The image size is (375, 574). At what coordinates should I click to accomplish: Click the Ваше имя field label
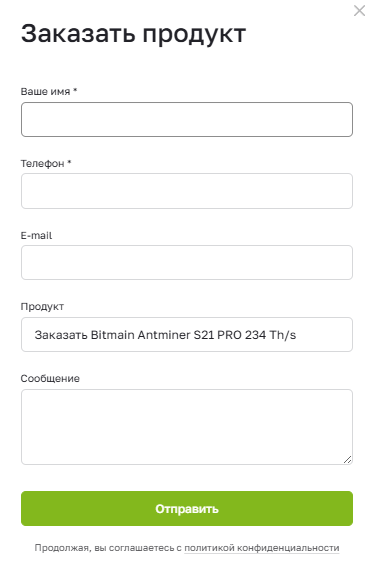[x=45, y=92]
